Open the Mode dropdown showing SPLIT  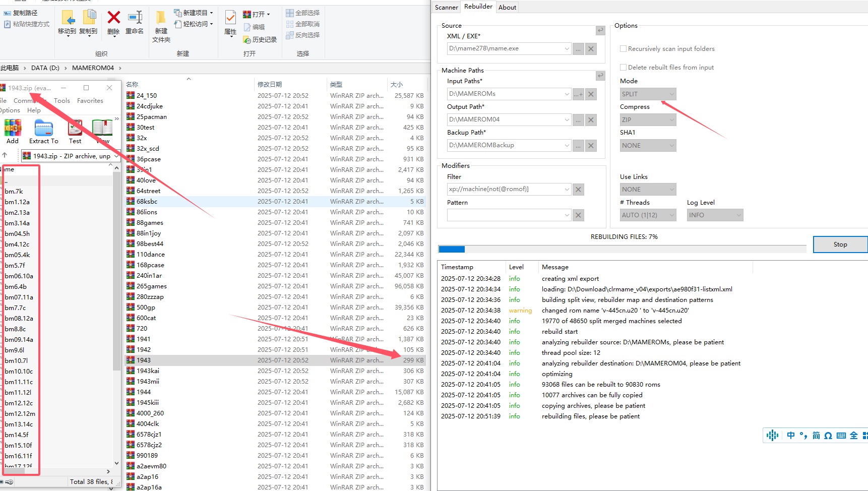[x=648, y=94]
